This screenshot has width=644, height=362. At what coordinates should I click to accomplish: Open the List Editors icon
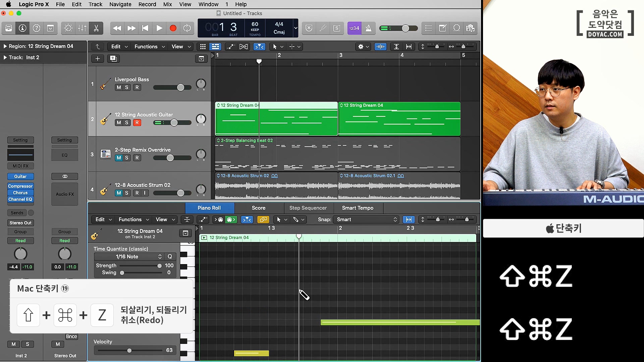[428, 28]
